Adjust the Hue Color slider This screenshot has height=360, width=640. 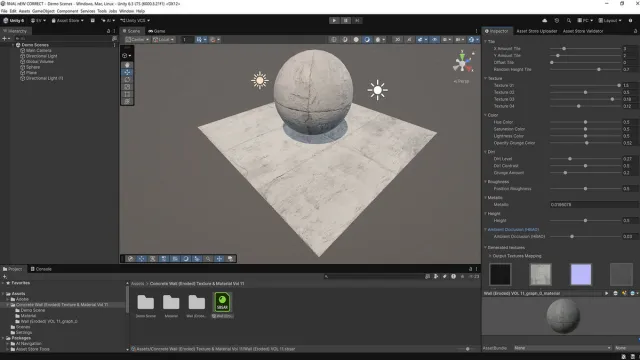[585, 122]
